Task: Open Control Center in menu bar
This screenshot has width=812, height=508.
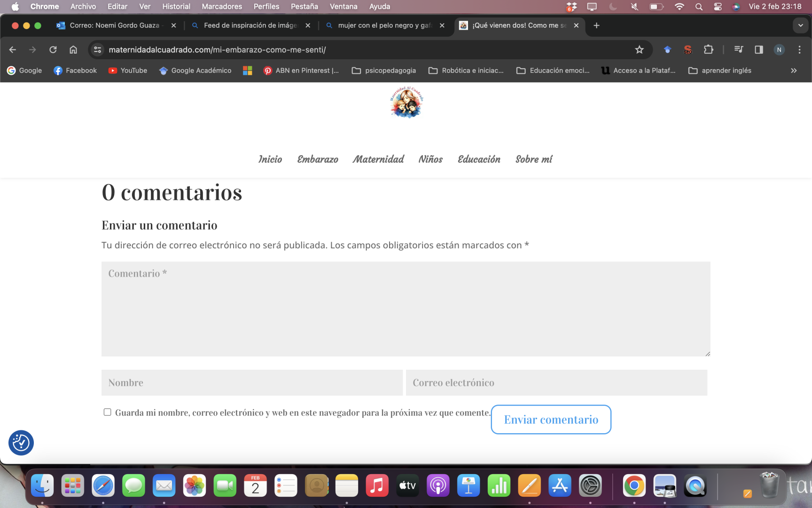Action: point(718,7)
